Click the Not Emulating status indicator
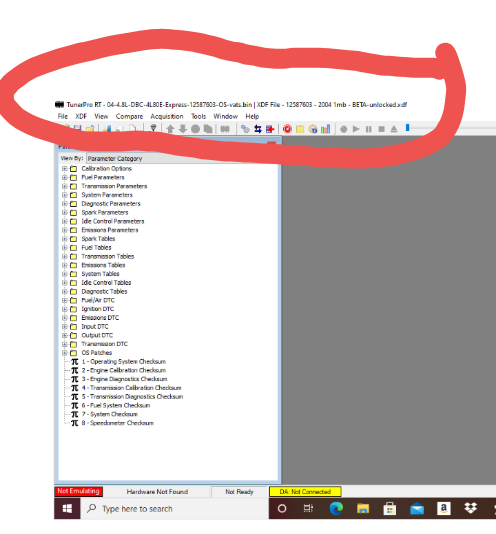Screen dimensions: 496x534 pos(78,491)
